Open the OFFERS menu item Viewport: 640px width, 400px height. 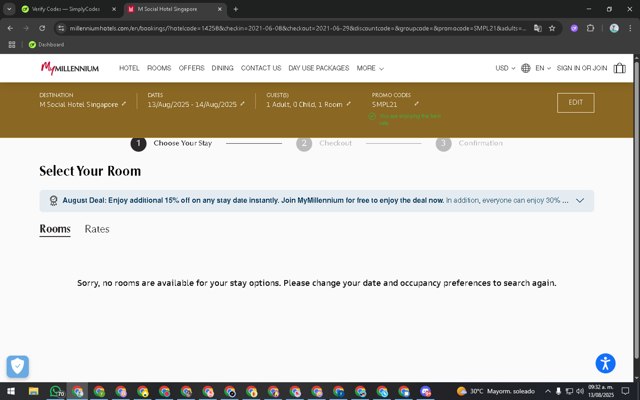pos(191,68)
